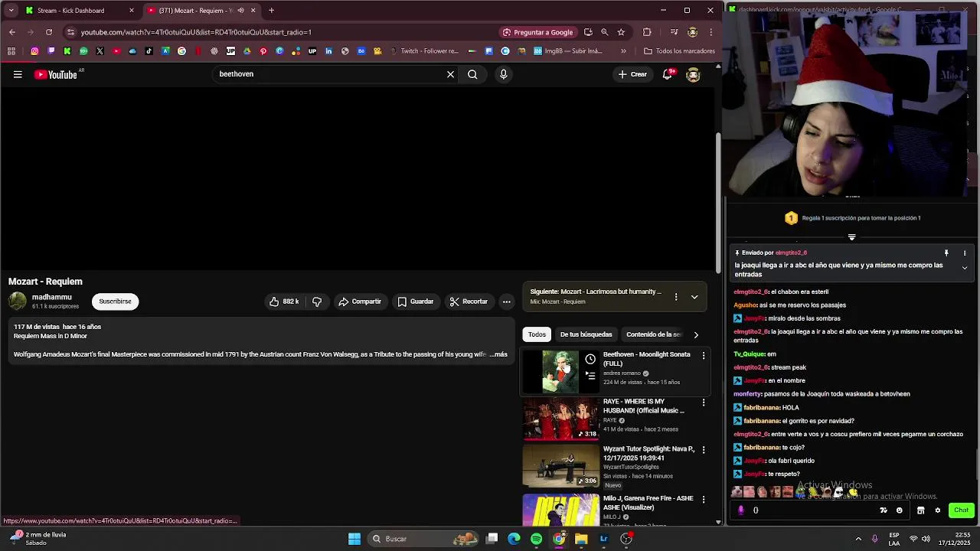Open options for Moonlight Sonata video
This screenshot has width=980, height=551.
[x=704, y=356]
